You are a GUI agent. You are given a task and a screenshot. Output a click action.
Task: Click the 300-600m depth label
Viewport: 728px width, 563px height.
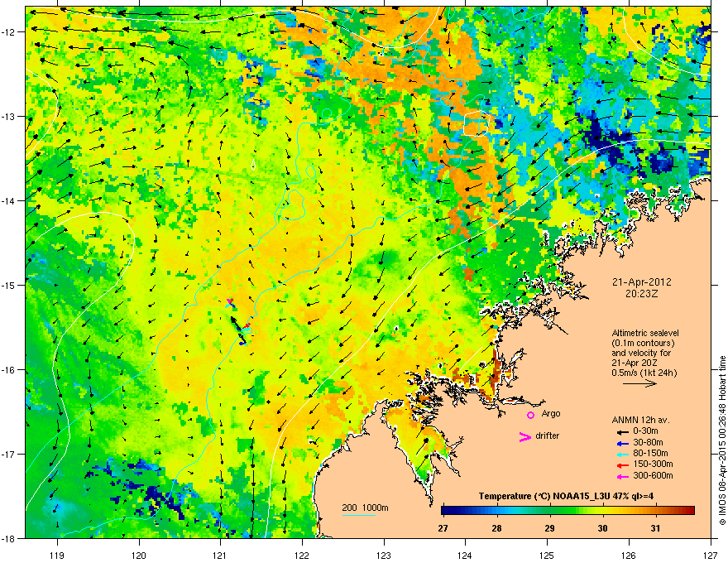tap(653, 476)
